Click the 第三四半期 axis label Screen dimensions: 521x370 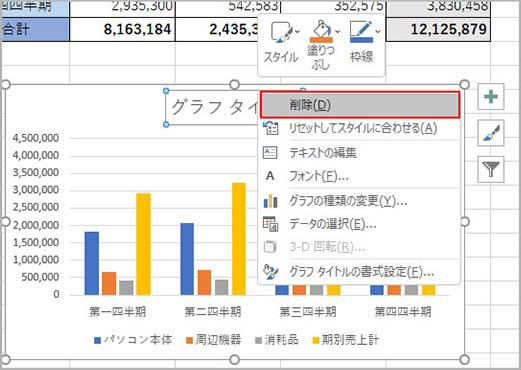[308, 312]
